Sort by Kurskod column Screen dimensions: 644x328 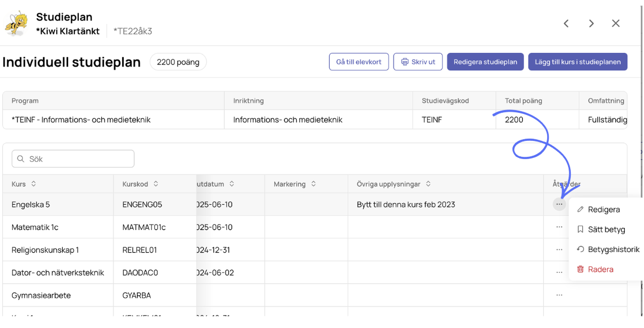tap(156, 184)
